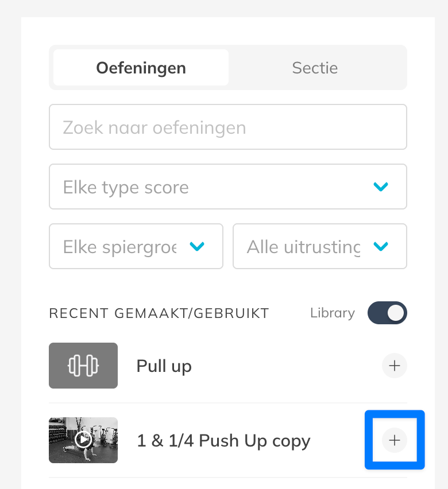Select the 1 & 1/4 Push Up copy name
Viewport: 448px width, 489px height.
coord(223,441)
